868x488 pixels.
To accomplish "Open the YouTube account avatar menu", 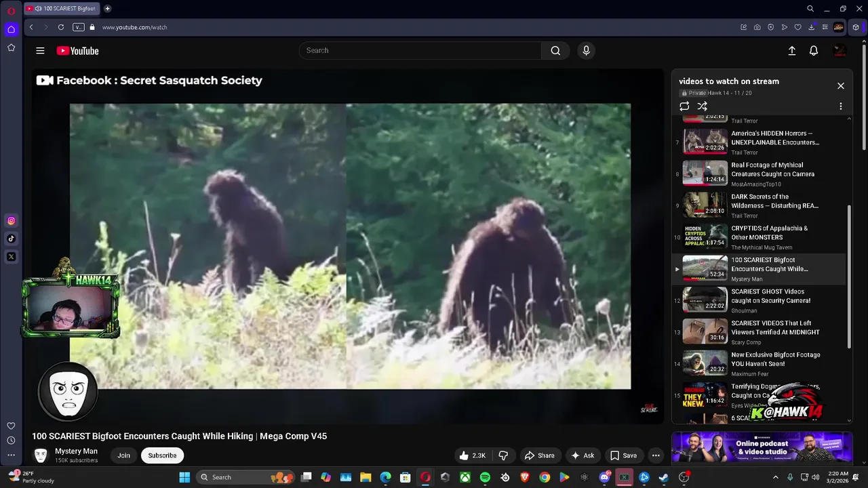I will (840, 51).
